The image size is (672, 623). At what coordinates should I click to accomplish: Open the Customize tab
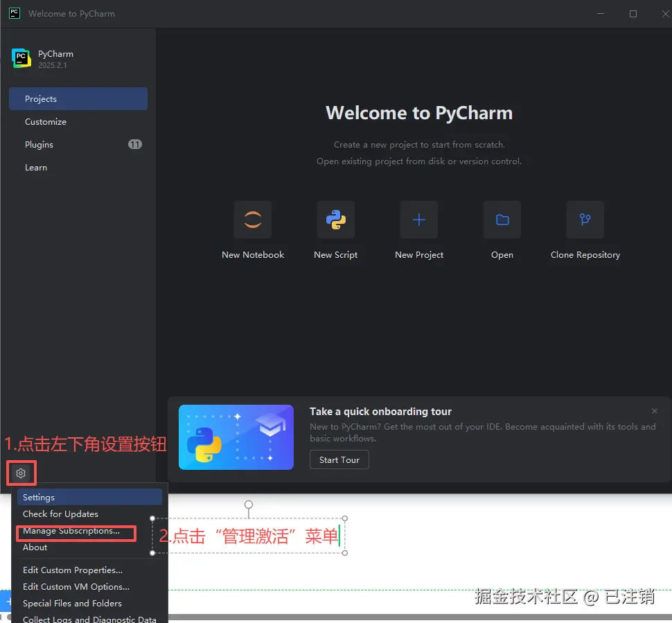point(78,122)
